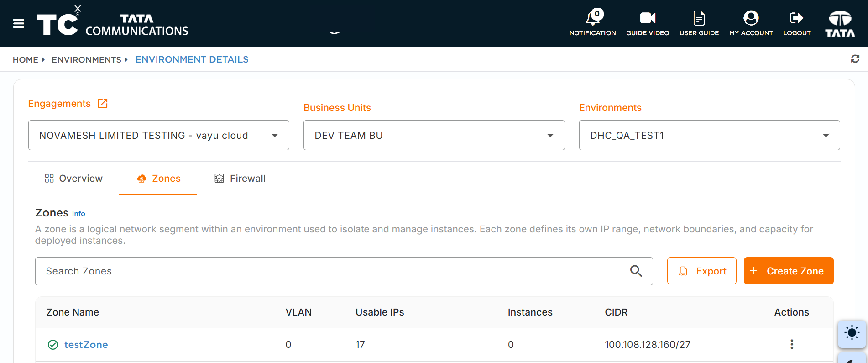Click the Create Zone button
868x363 pixels.
[x=789, y=271]
